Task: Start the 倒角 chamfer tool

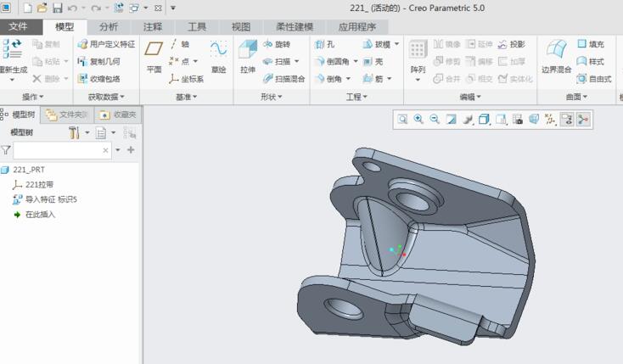Action: [328, 79]
